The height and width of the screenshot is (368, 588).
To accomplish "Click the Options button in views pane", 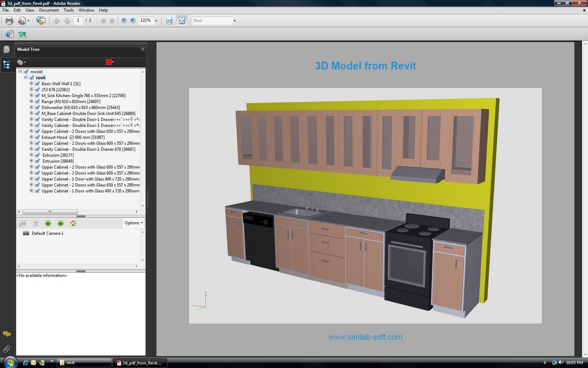I will [133, 223].
